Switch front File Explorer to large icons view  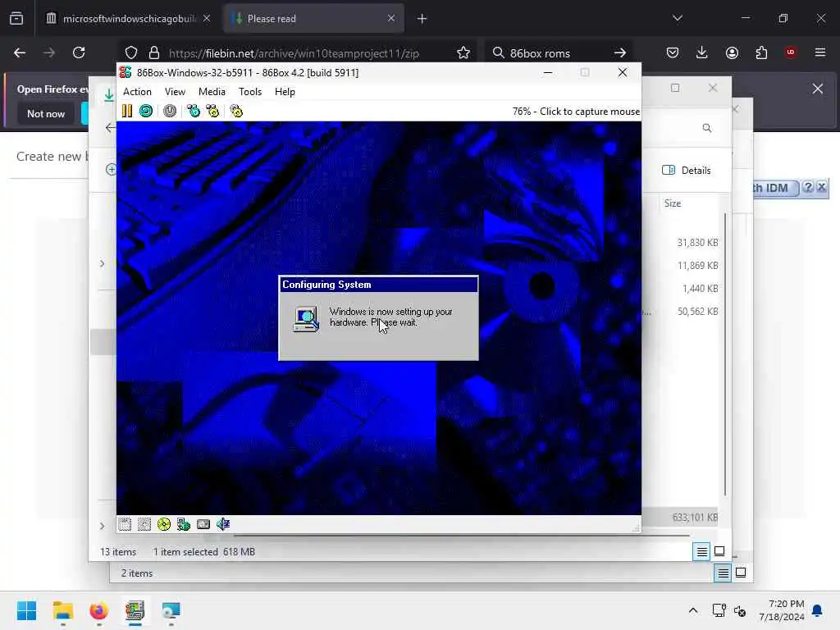click(719, 551)
